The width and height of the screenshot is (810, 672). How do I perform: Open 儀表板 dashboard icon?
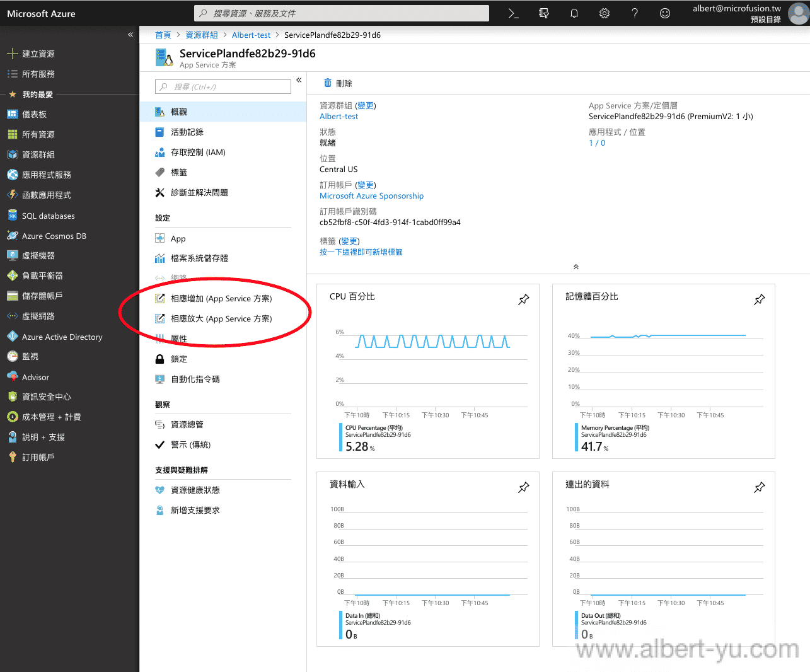[13, 115]
